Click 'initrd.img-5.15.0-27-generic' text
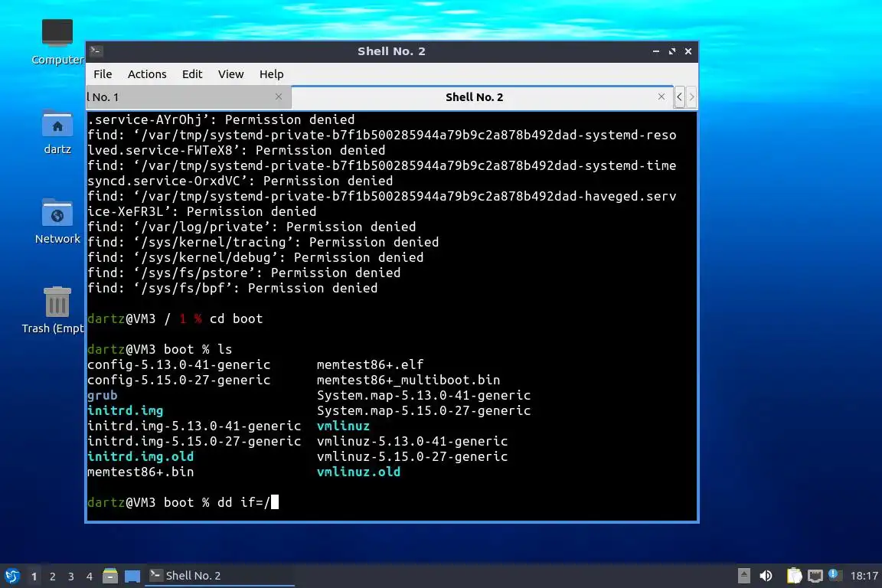The image size is (882, 588). tap(194, 441)
